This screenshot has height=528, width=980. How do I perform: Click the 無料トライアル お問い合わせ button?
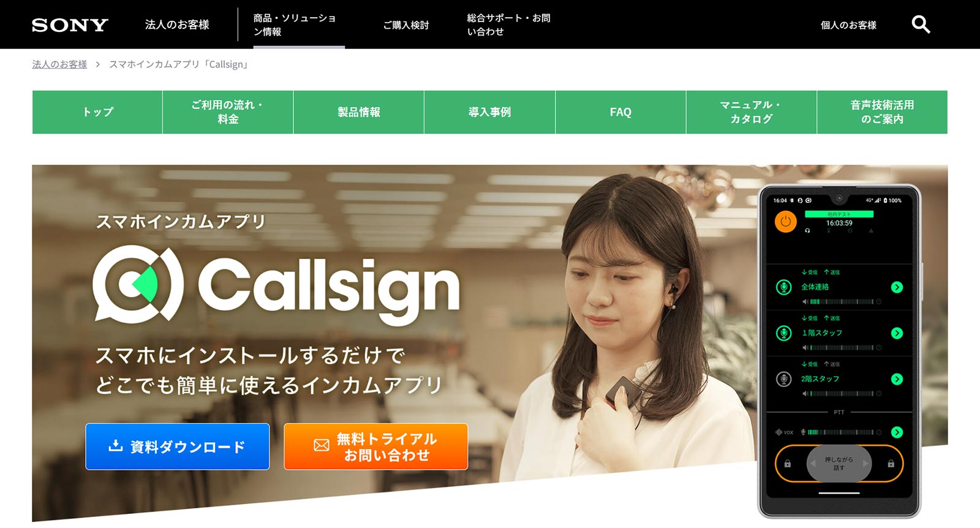coord(376,447)
